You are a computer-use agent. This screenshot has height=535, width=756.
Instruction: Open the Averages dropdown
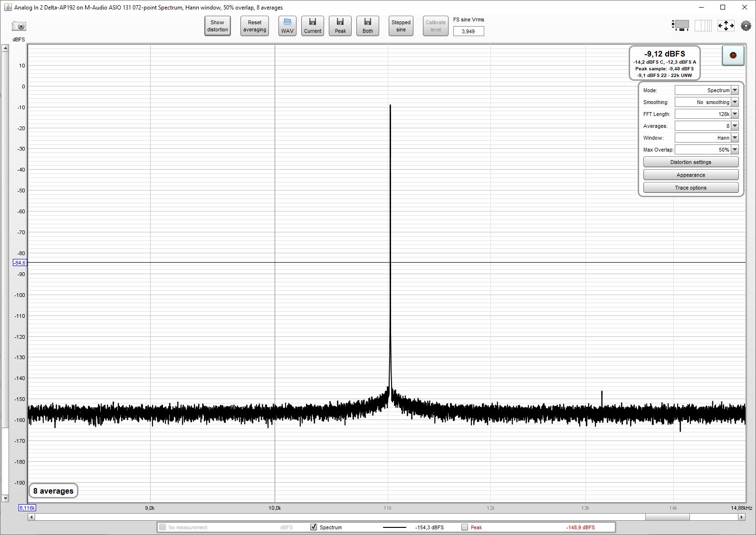(x=735, y=126)
